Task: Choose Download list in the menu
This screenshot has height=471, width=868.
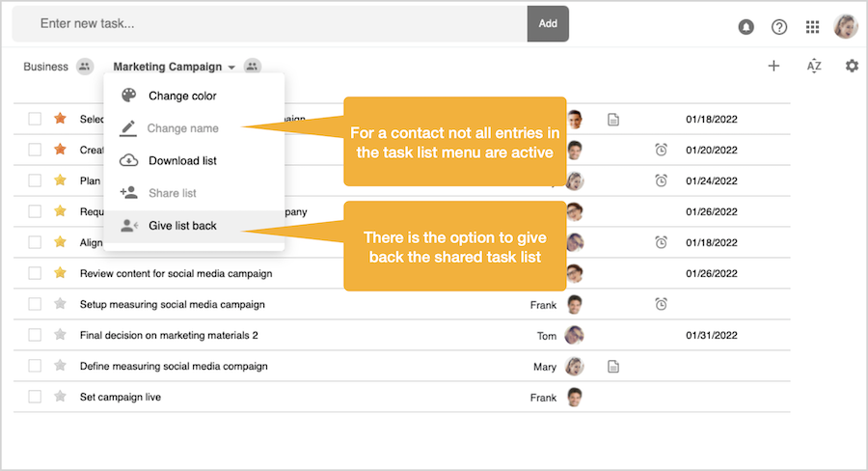Action: click(182, 160)
